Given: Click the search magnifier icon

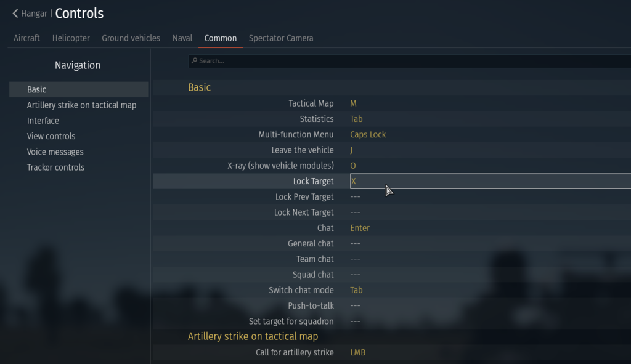Looking at the screenshot, I should 194,61.
